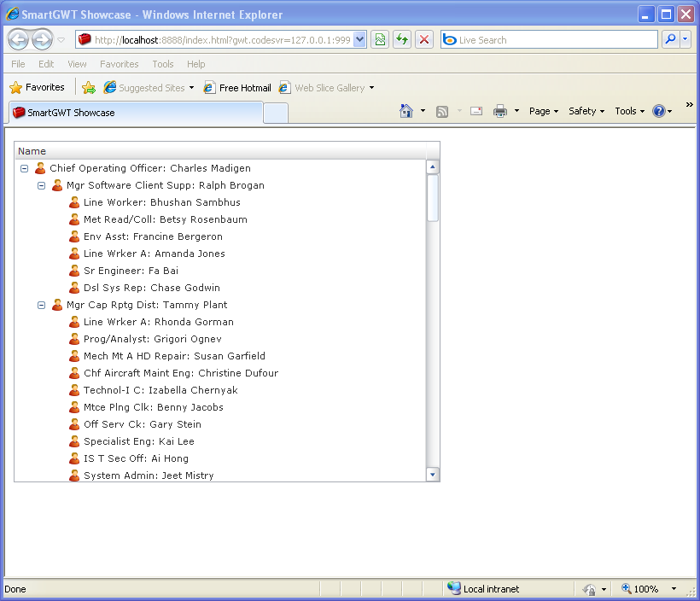Open the recent pages dropdown arrow
The width and height of the screenshot is (700, 601).
(61, 40)
